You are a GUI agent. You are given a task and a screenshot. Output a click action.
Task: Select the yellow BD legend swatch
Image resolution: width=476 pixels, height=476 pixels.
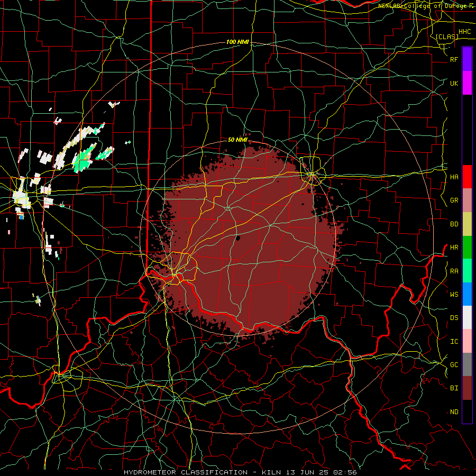[467, 224]
